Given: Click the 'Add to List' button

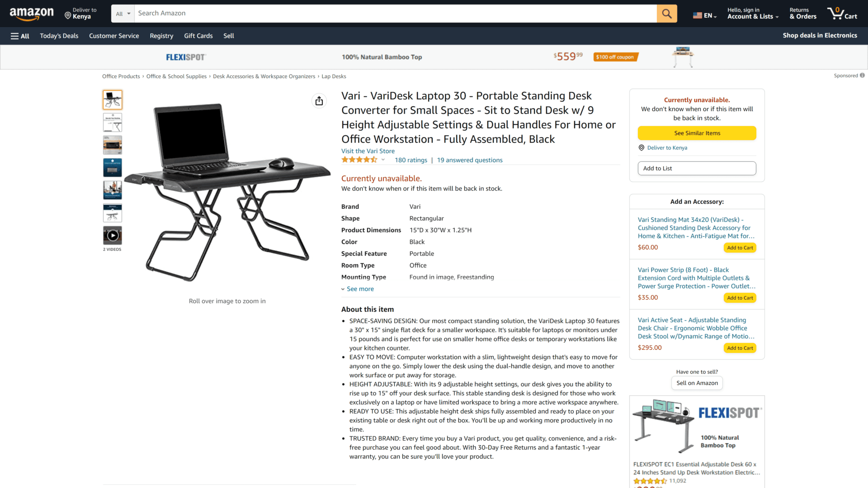Looking at the screenshot, I should pos(697,168).
